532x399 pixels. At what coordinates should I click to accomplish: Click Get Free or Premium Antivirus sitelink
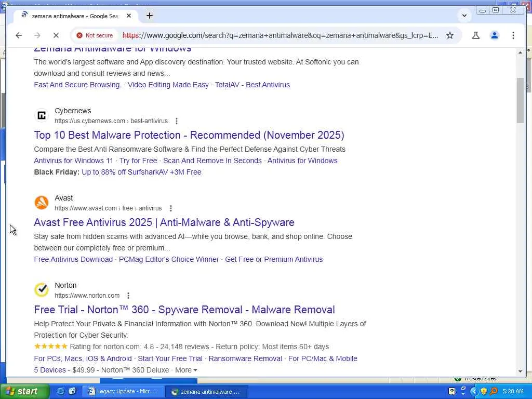point(274,259)
